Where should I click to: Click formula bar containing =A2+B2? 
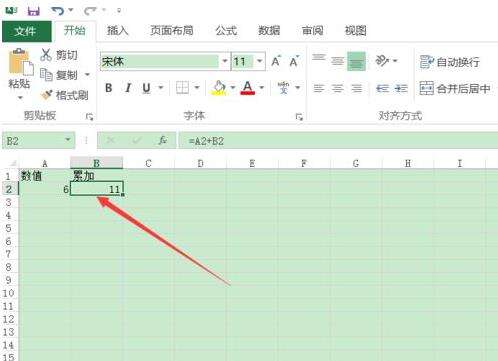(338, 141)
